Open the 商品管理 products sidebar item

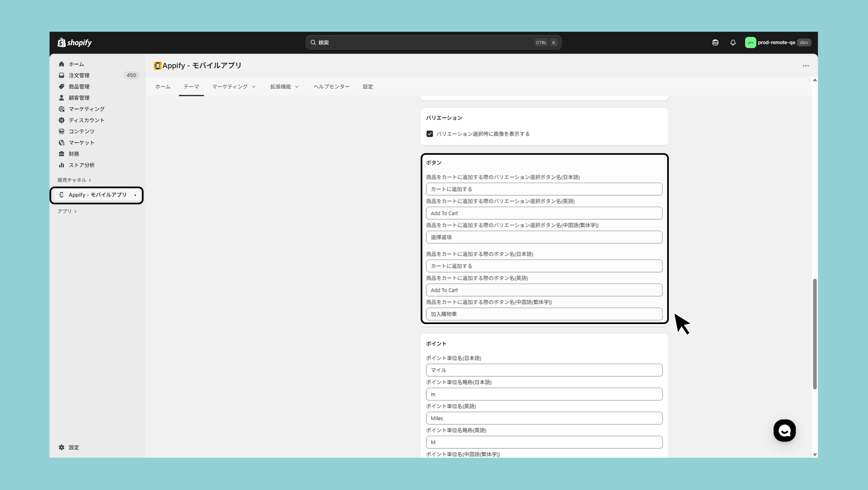coord(79,87)
